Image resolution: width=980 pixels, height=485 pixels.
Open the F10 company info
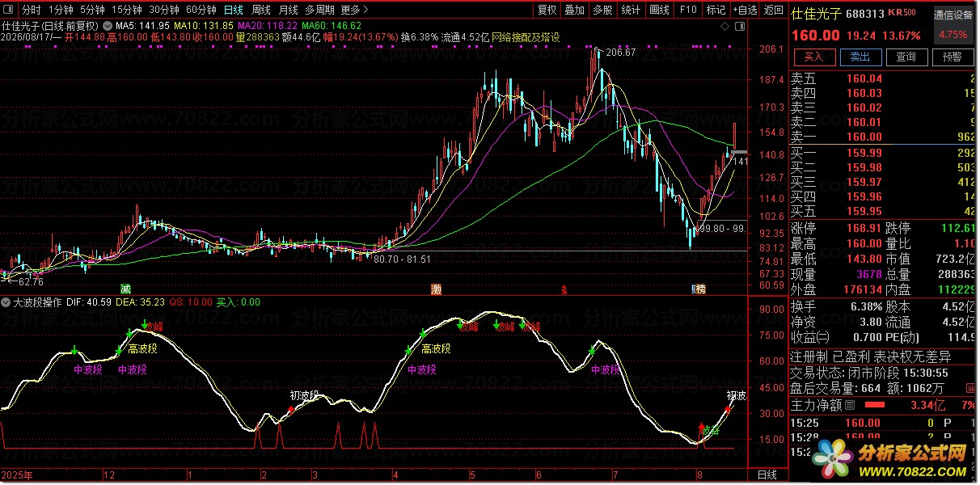click(687, 11)
